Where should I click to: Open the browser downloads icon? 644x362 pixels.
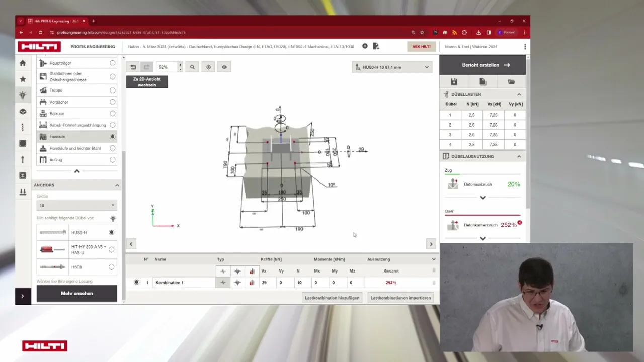pos(479,32)
